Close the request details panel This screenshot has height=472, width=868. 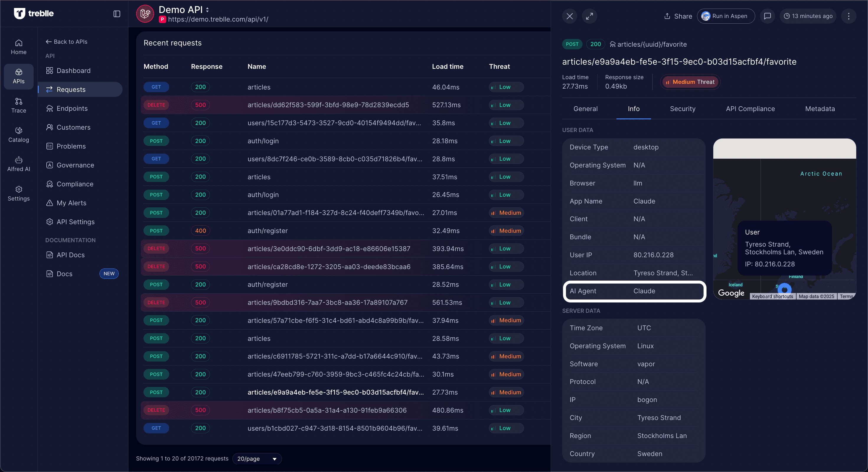coord(570,16)
